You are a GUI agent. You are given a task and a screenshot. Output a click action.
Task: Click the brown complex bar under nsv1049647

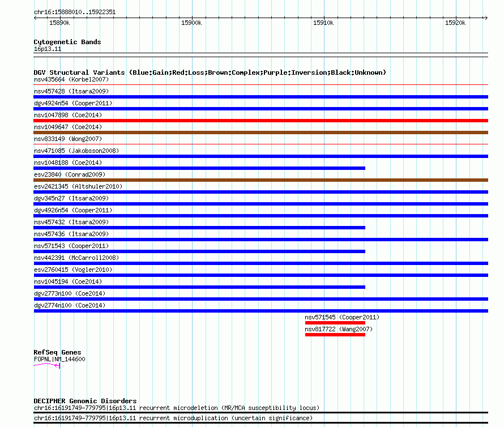click(x=260, y=133)
